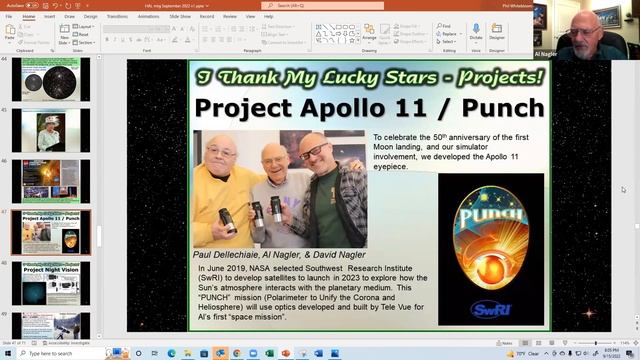Screen dimensions: 640x360
Task: Open the File tab
Action: pyautogui.click(x=9, y=16)
